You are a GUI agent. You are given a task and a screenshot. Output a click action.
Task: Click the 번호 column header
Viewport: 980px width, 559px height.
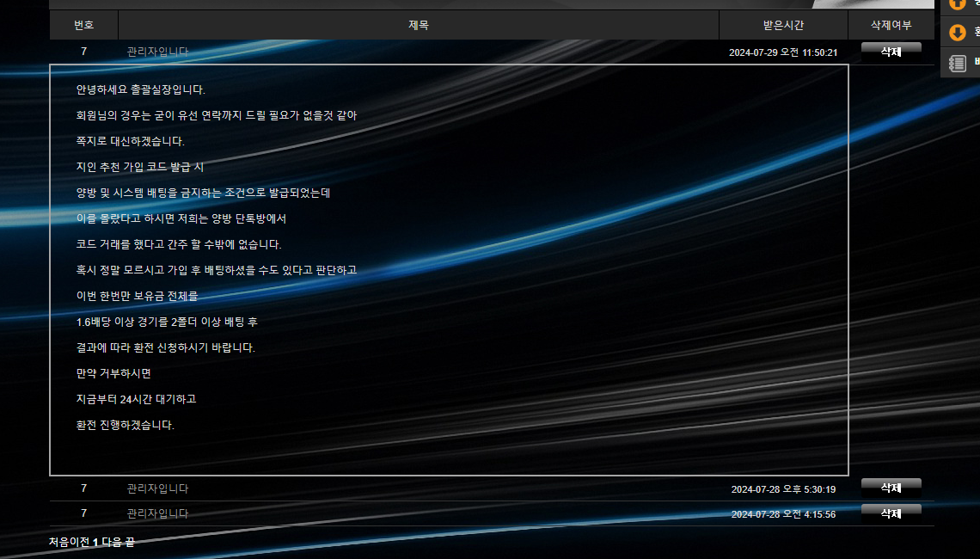83,25
